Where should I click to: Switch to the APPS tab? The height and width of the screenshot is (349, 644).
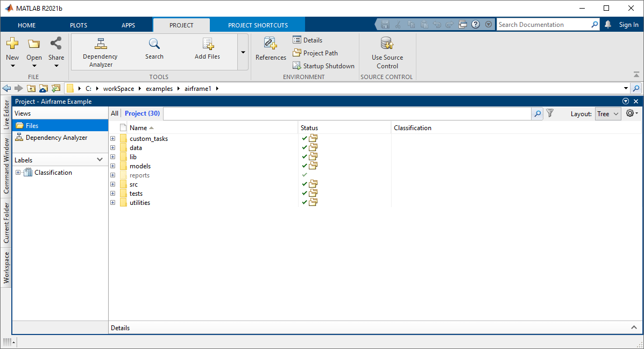tap(128, 25)
